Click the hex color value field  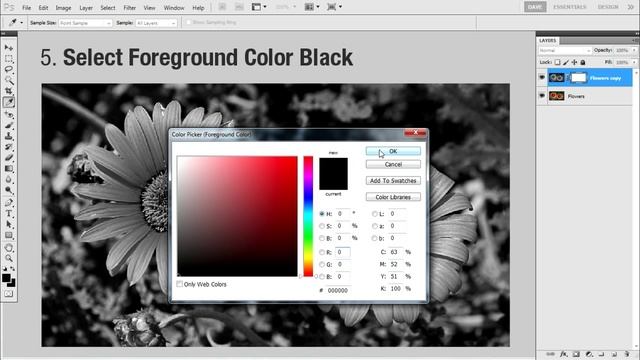coord(338,290)
